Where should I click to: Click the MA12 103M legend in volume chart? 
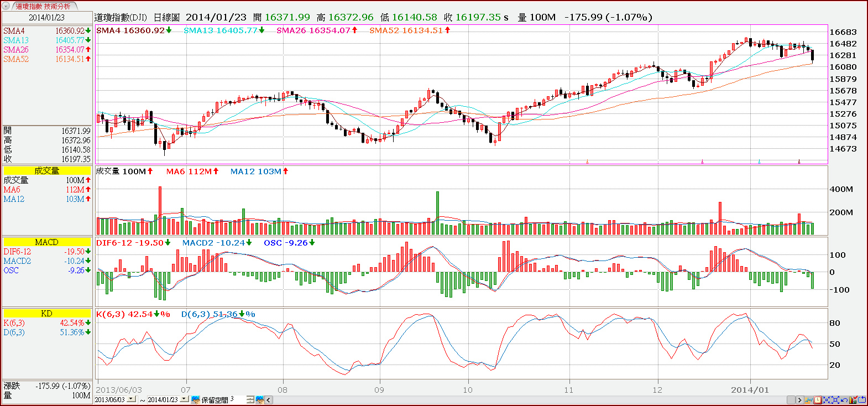(259, 171)
